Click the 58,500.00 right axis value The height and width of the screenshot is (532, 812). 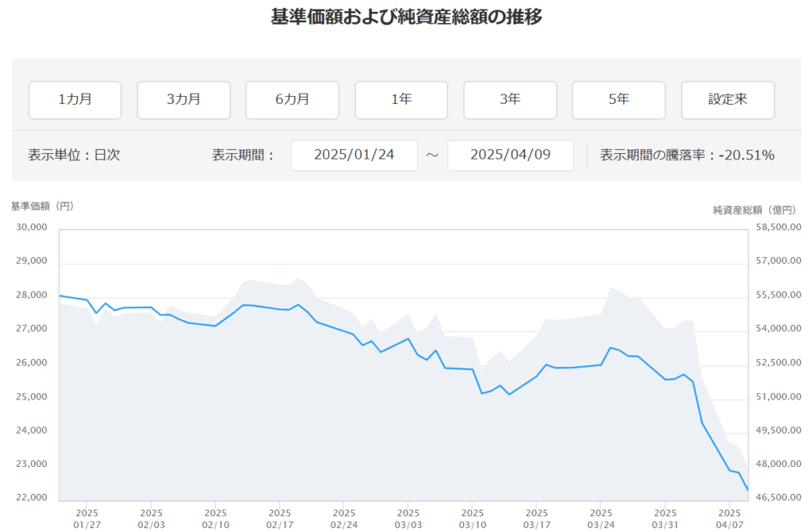[x=780, y=228]
